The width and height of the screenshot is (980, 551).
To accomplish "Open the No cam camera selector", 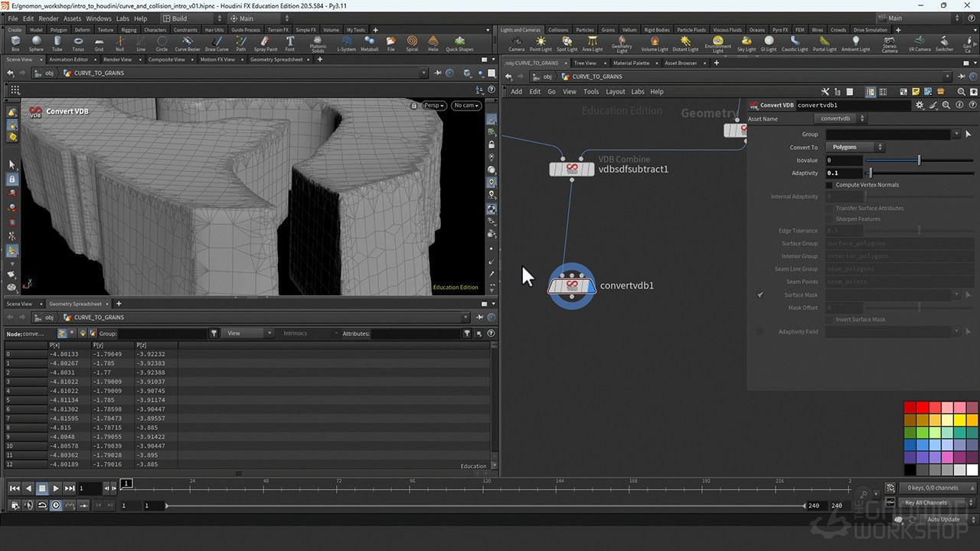I will pyautogui.click(x=465, y=106).
